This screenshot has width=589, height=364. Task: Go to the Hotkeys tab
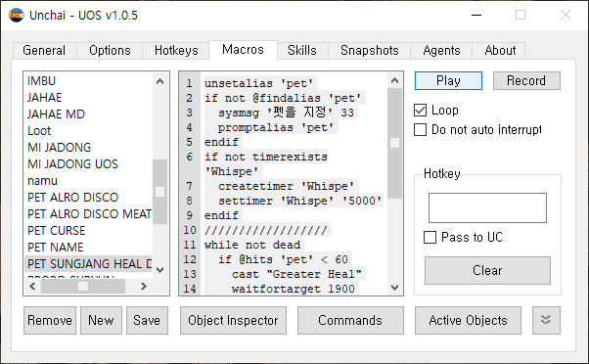(176, 50)
